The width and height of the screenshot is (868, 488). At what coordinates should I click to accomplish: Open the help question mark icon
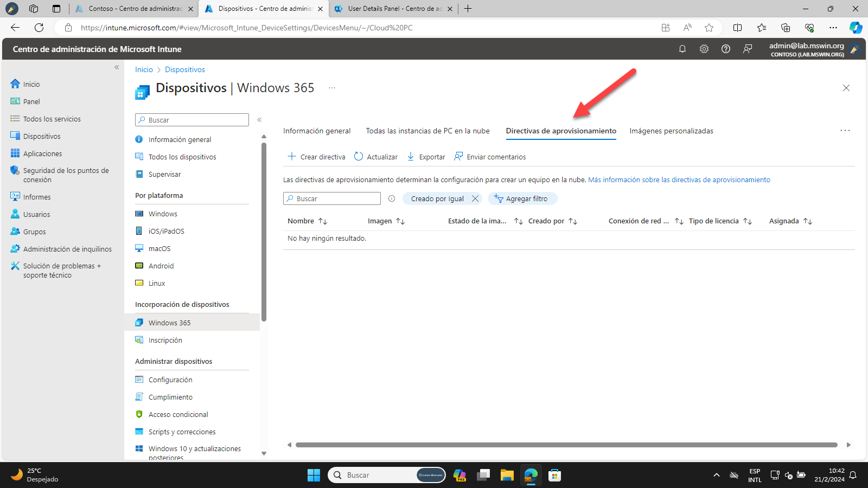[x=726, y=49]
